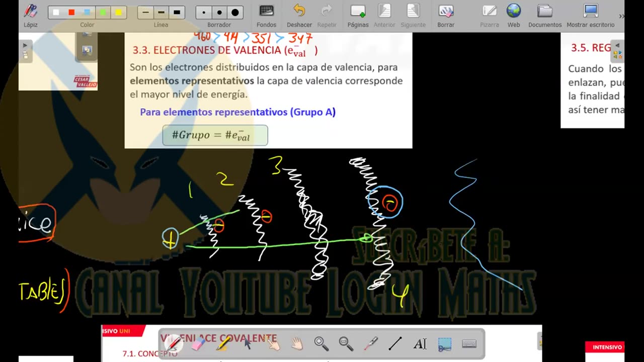Select the eraser tool in floating palette

click(198, 344)
